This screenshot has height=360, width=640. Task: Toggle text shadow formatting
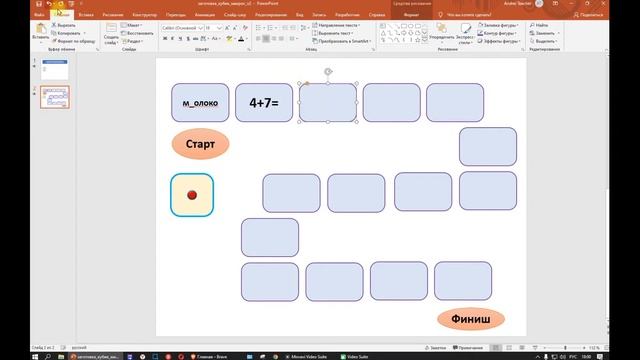188,39
